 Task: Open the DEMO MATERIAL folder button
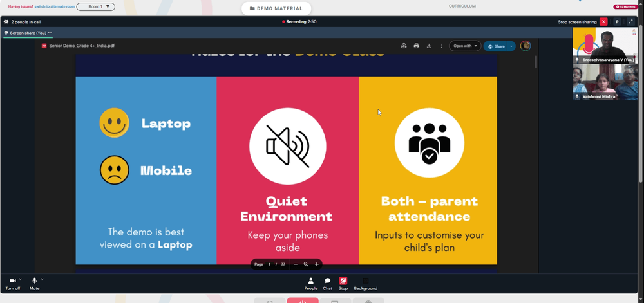(276, 8)
